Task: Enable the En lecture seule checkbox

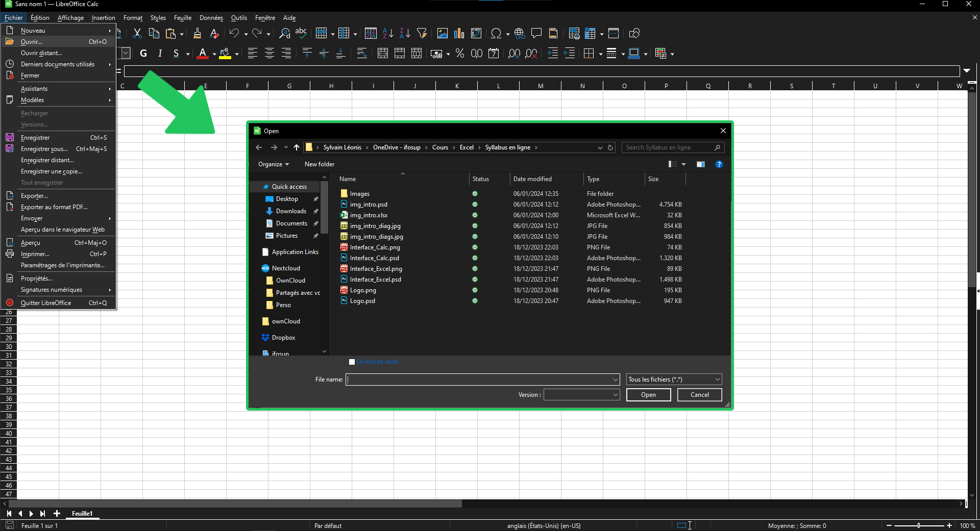Action: pos(352,362)
